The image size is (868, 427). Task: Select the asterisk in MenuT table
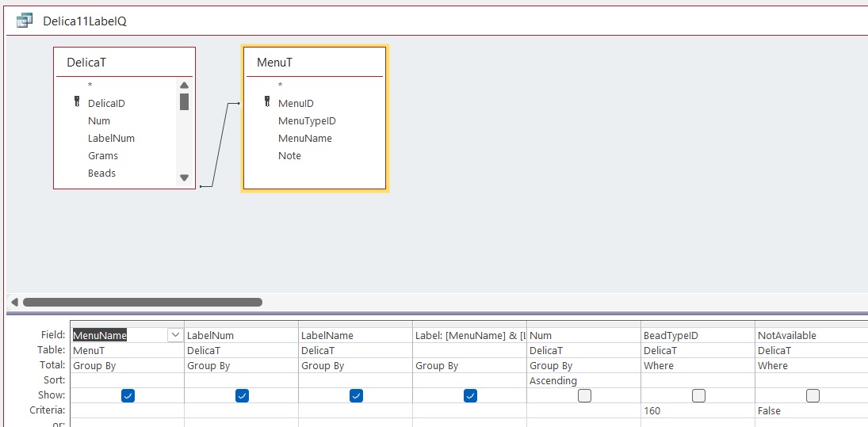(280, 86)
